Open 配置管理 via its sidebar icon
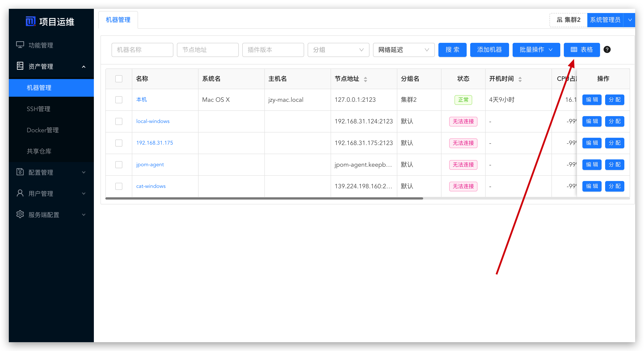Screen dimensions: 644x351 click(x=20, y=172)
